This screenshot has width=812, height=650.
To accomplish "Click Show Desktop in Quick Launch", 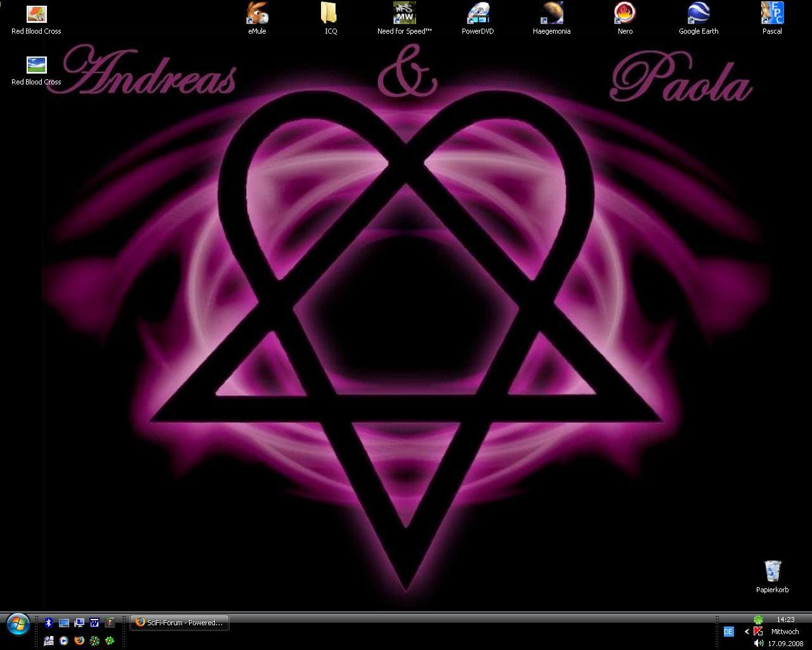I will pos(63,623).
